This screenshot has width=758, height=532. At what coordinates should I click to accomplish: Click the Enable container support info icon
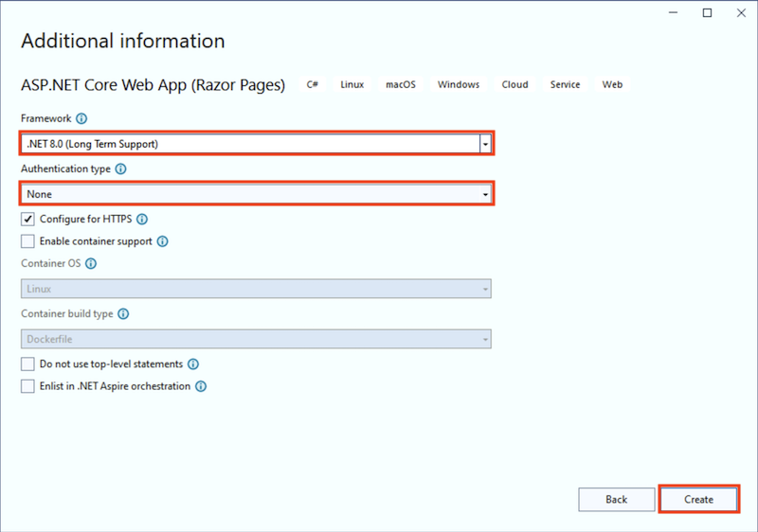[163, 241]
